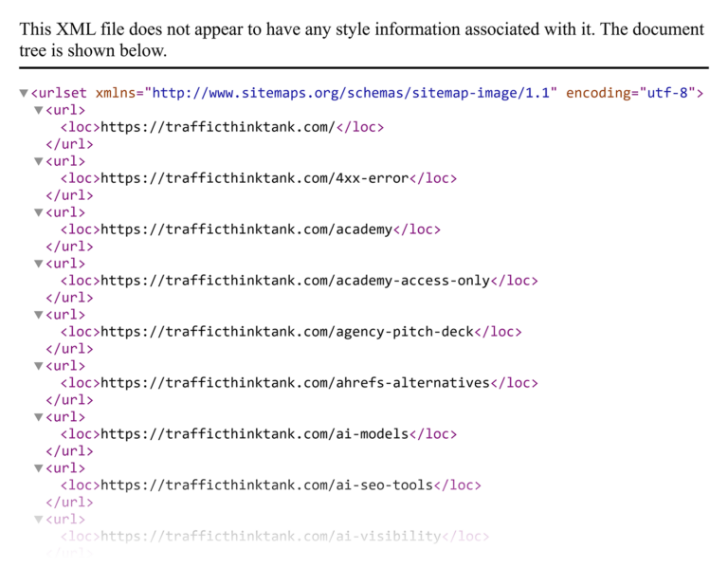Click closing </url> tag after agency-pitch-deck entry

[69, 349]
